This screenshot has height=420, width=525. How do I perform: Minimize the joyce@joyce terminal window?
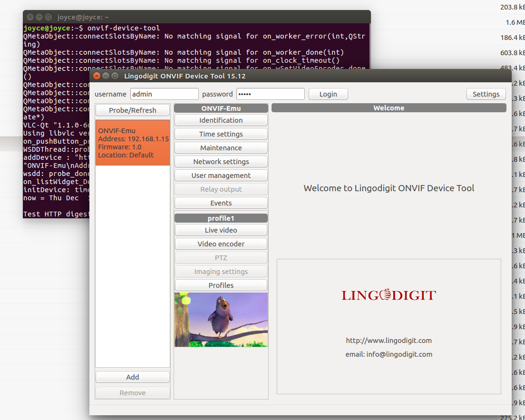39,17
